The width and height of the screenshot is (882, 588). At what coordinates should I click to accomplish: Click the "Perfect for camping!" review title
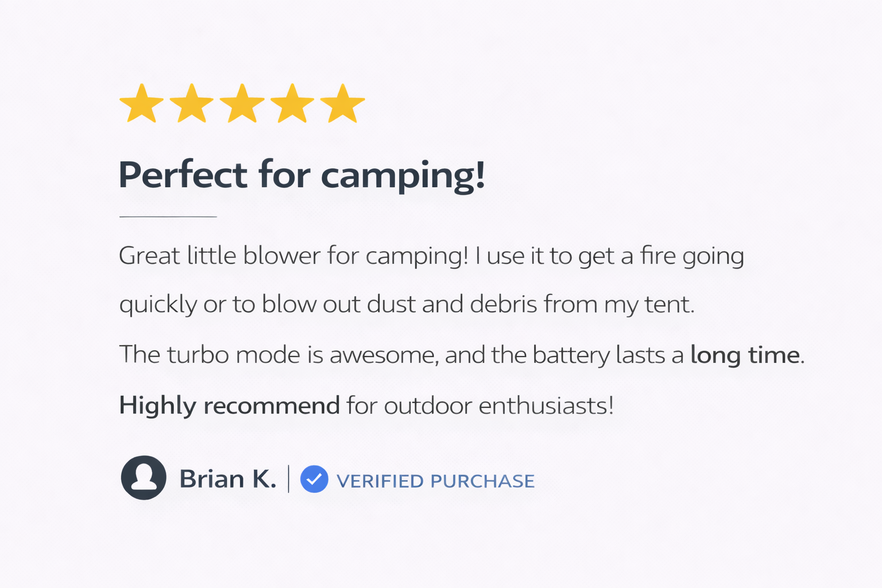[x=302, y=175]
